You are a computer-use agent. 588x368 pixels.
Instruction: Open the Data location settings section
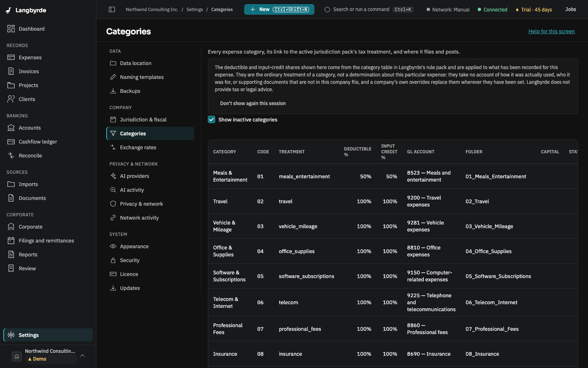(x=150, y=63)
